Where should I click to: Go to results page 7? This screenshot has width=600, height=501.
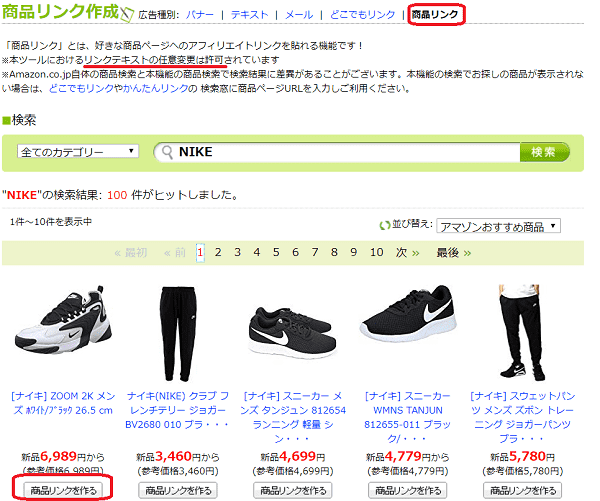click(315, 253)
